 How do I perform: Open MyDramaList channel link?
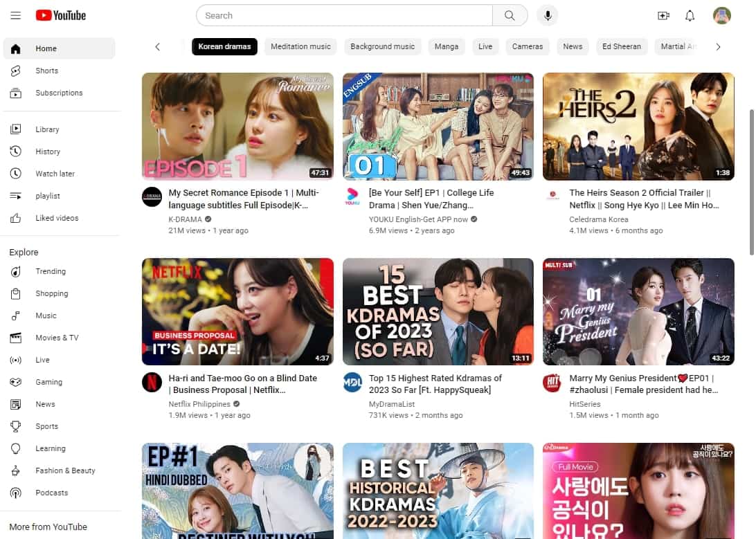tap(392, 404)
